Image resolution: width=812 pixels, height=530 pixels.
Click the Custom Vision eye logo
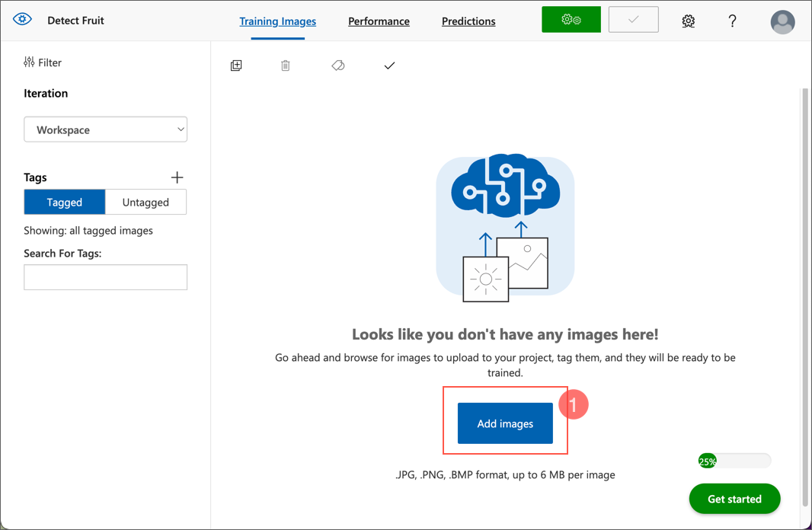(22, 20)
